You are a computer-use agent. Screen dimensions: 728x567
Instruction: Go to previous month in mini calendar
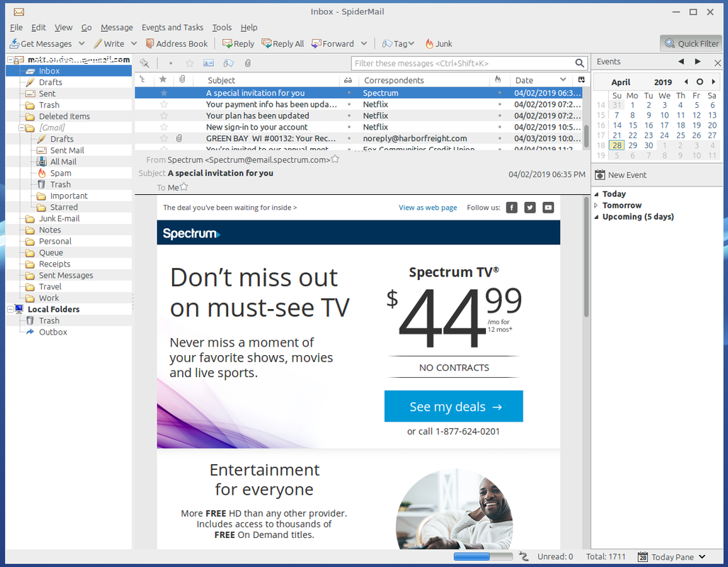point(686,82)
